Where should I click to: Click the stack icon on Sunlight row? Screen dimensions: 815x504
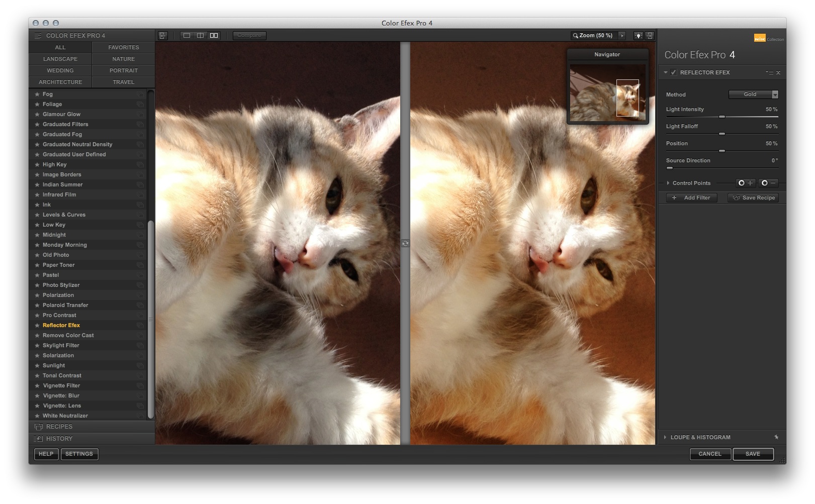tap(140, 365)
